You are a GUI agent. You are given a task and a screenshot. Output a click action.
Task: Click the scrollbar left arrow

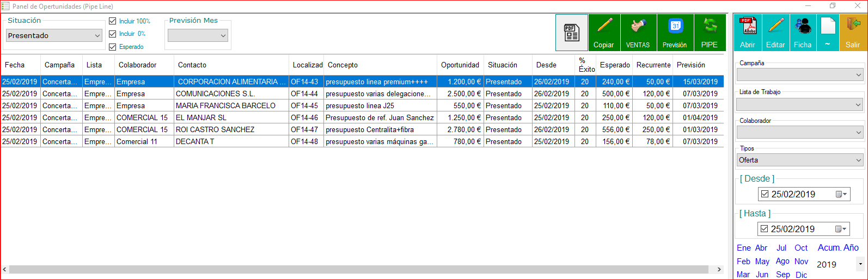point(5,269)
